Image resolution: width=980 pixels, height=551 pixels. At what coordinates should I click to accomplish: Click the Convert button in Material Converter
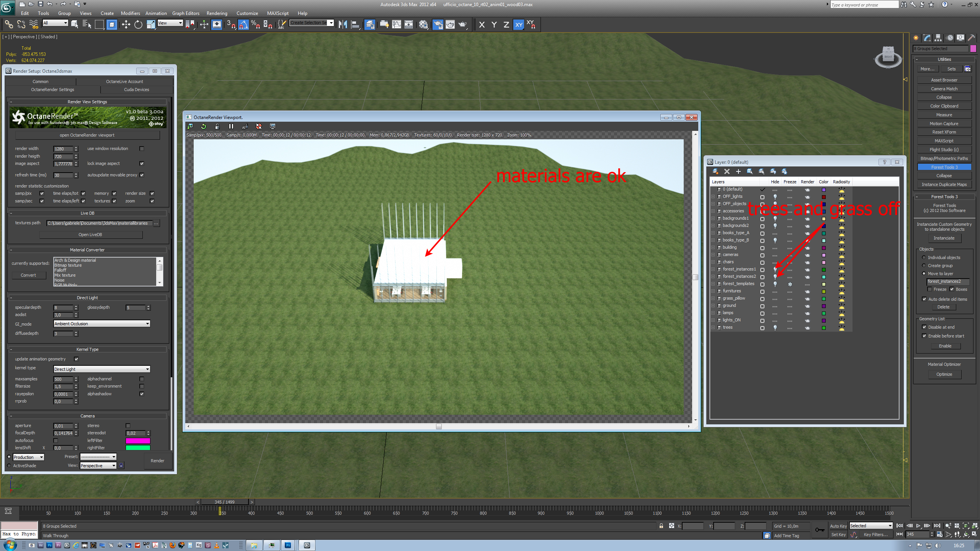(x=28, y=275)
